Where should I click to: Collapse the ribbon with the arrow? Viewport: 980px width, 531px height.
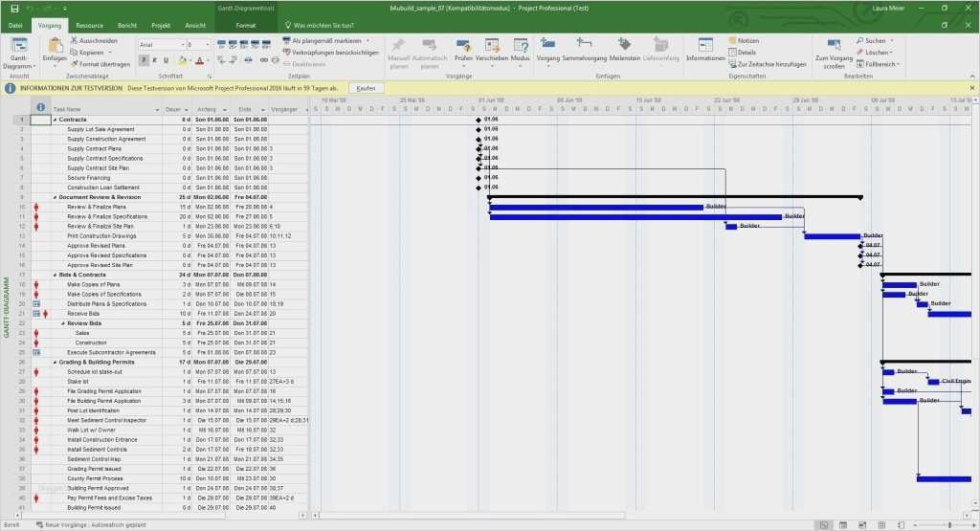tap(972, 76)
